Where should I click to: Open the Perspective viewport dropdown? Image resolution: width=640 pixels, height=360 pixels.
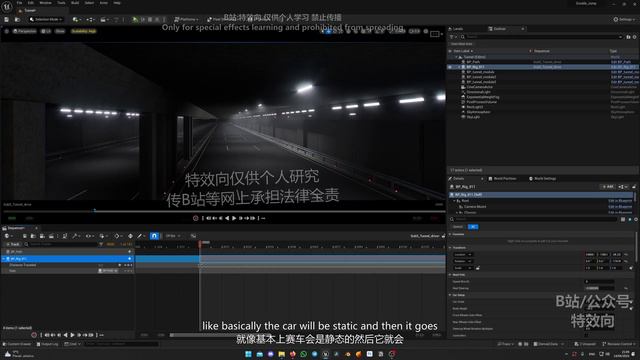pyautogui.click(x=24, y=31)
